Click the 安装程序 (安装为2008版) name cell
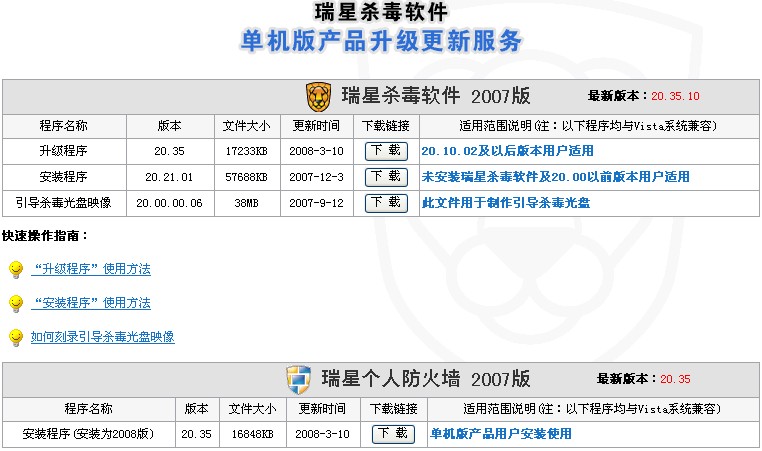The height and width of the screenshot is (451, 762). (88, 434)
